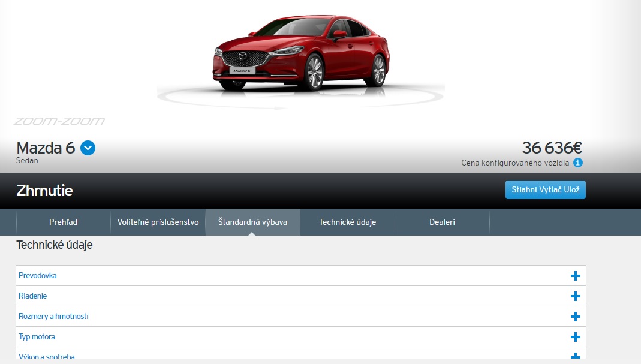Image resolution: width=641 pixels, height=364 pixels.
Task: Open the Voliteľné príslušenstvo tab
Action: (158, 222)
